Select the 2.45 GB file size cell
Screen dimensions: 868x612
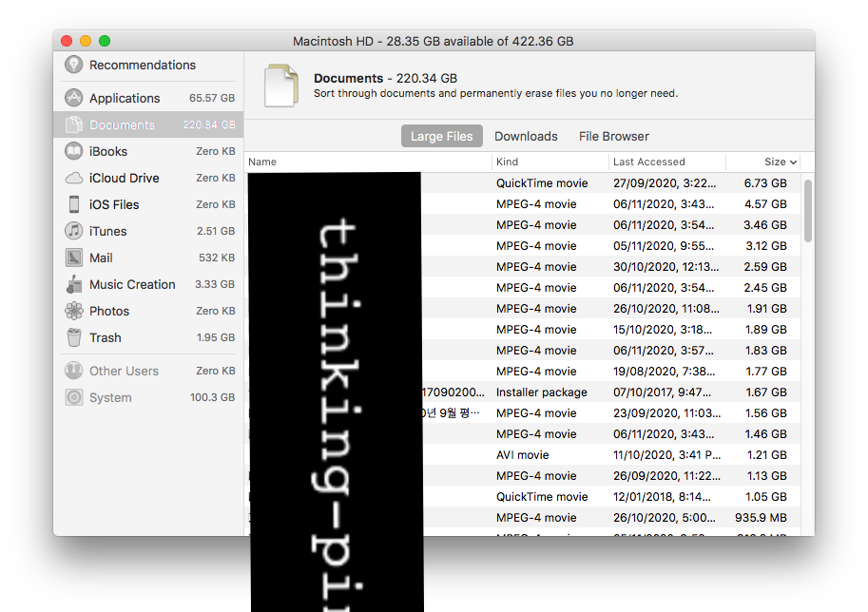(765, 288)
